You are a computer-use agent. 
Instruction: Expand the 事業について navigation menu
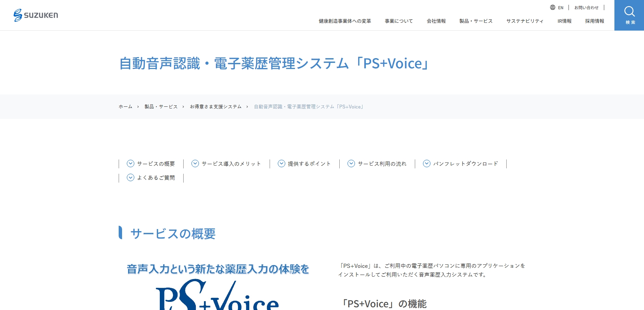(398, 21)
